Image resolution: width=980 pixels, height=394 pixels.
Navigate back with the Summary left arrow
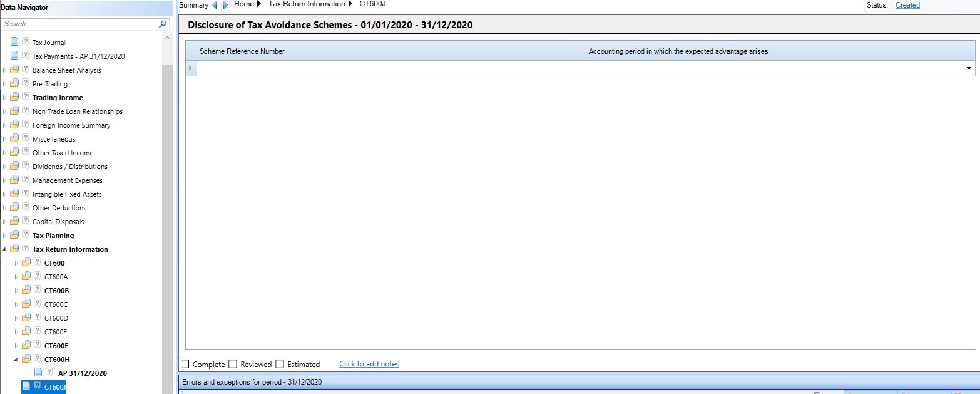click(215, 5)
